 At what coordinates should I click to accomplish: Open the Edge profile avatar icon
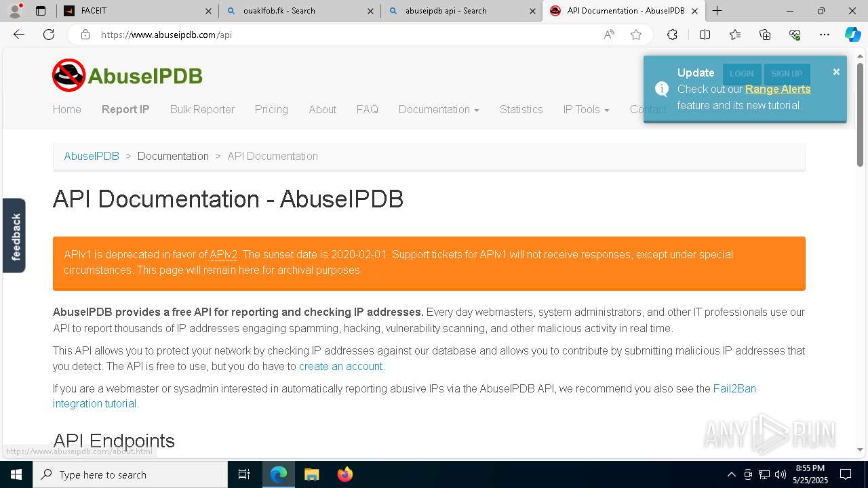pos(15,11)
